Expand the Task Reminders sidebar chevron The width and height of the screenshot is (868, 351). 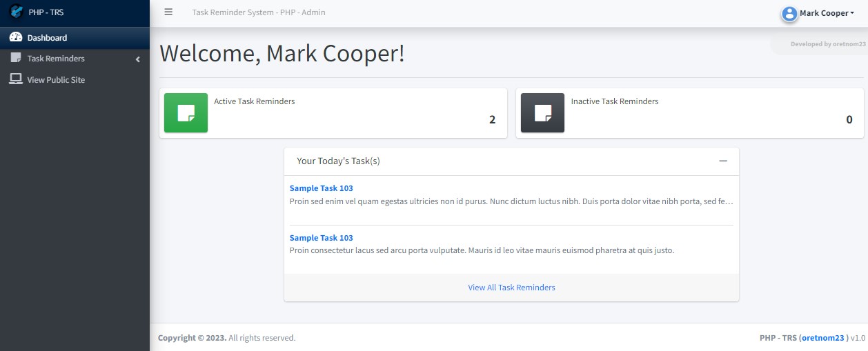[x=138, y=59]
